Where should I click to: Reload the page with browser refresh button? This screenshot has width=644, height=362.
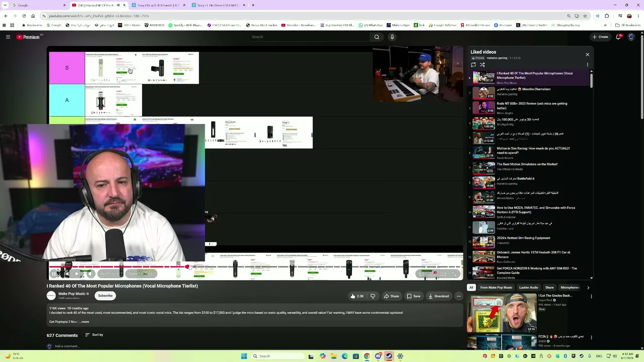[24, 16]
